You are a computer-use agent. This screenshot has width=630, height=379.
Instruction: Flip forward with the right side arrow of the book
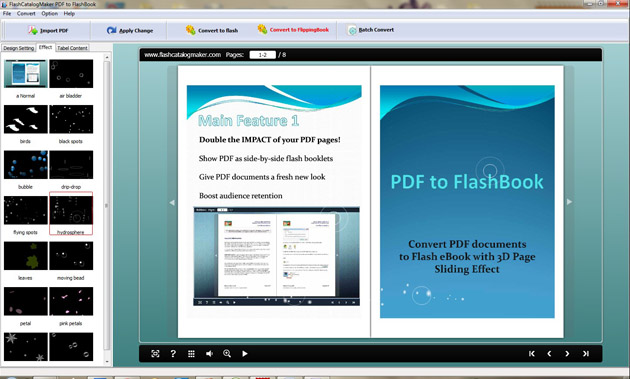569,202
